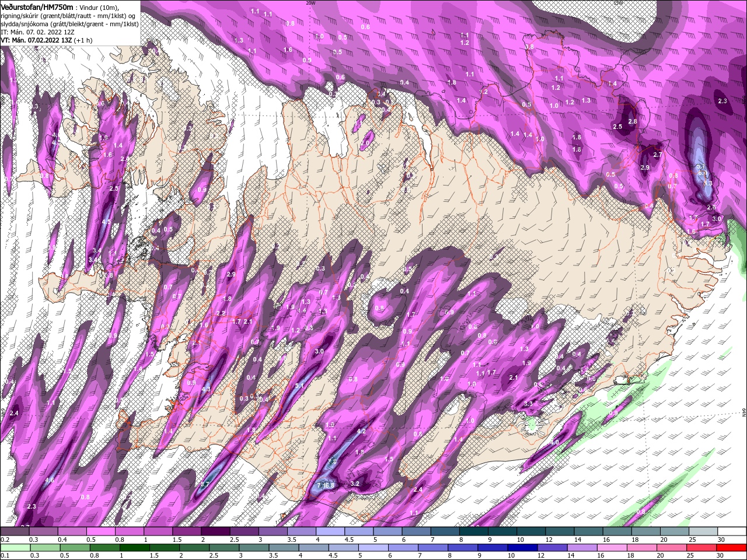Click the 0.2 label in top legend row
Screen dimensions: 747x560
coord(5,540)
